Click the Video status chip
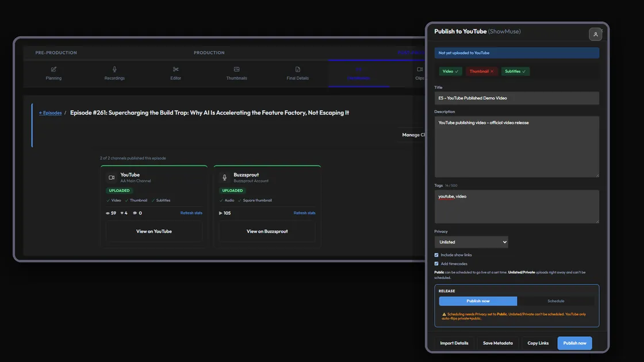This screenshot has width=644, height=362. (x=451, y=71)
